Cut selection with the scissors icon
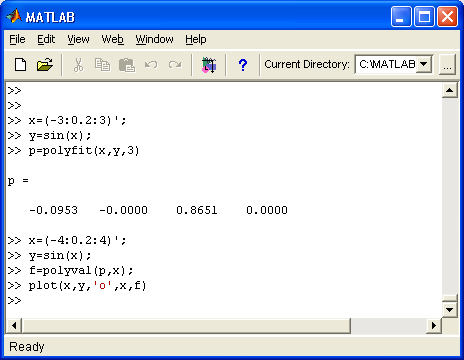 click(78, 65)
